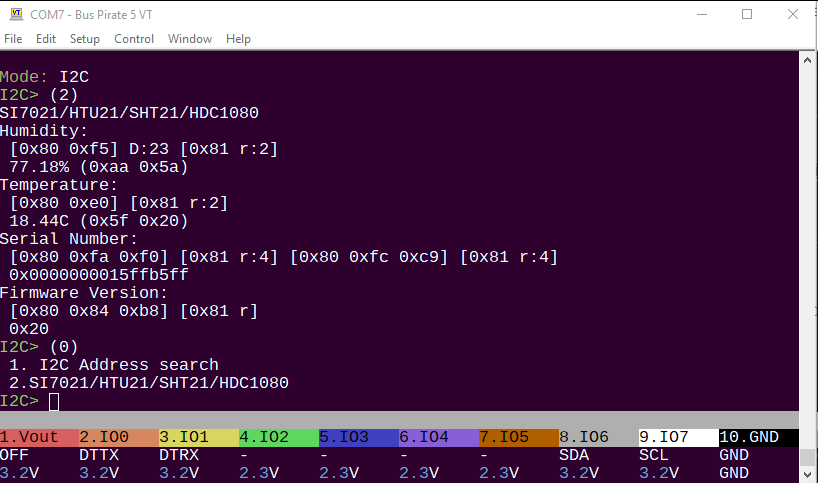Click '1. I2C Address search' entry
The width and height of the screenshot is (818, 483).
coord(114,365)
